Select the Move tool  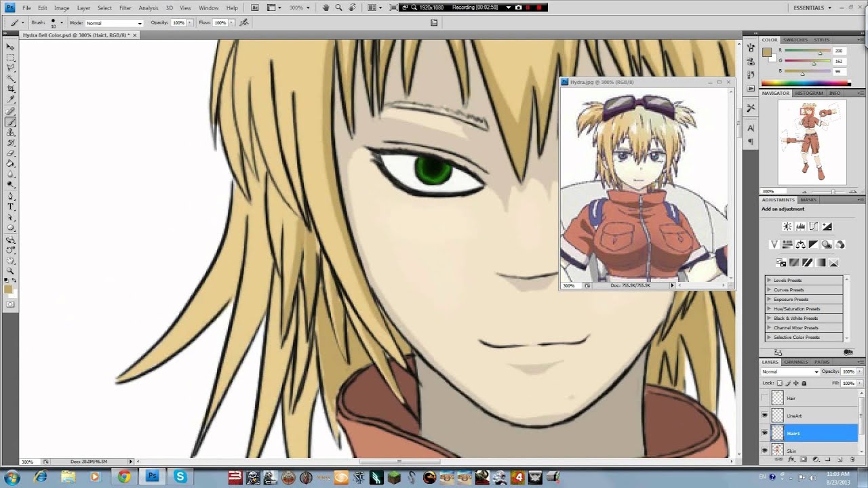pyautogui.click(x=10, y=45)
